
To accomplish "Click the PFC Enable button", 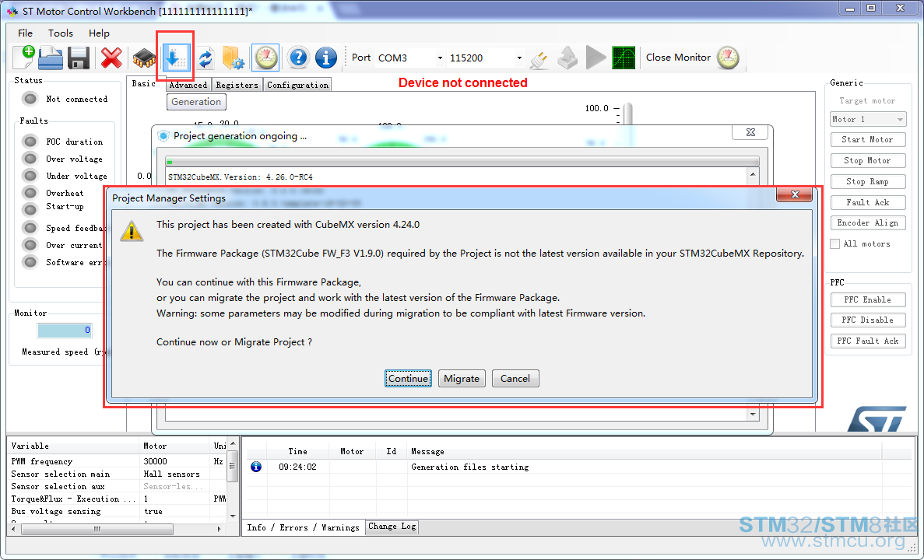I will point(868,299).
